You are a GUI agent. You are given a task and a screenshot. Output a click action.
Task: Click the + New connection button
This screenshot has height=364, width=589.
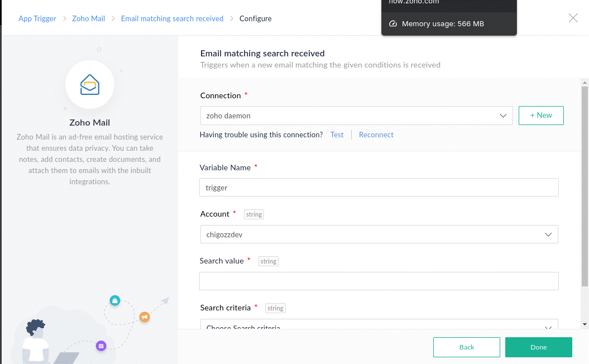540,115
